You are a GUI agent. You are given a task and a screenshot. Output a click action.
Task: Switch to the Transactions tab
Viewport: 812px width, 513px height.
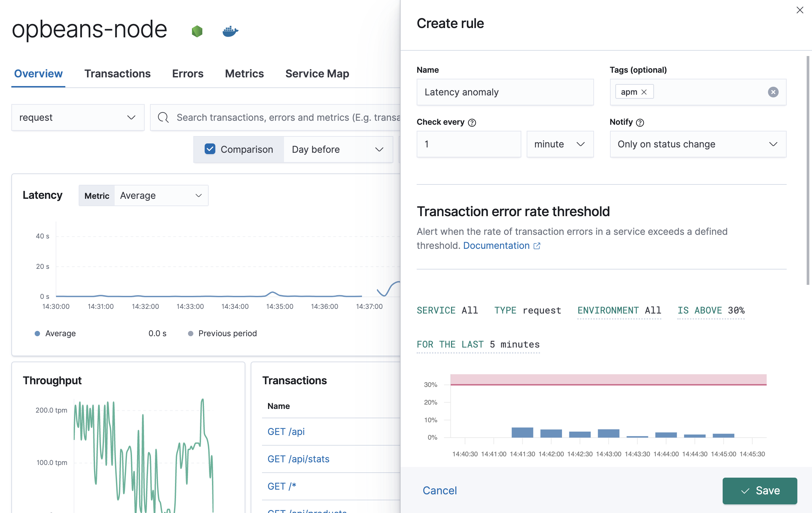(117, 74)
